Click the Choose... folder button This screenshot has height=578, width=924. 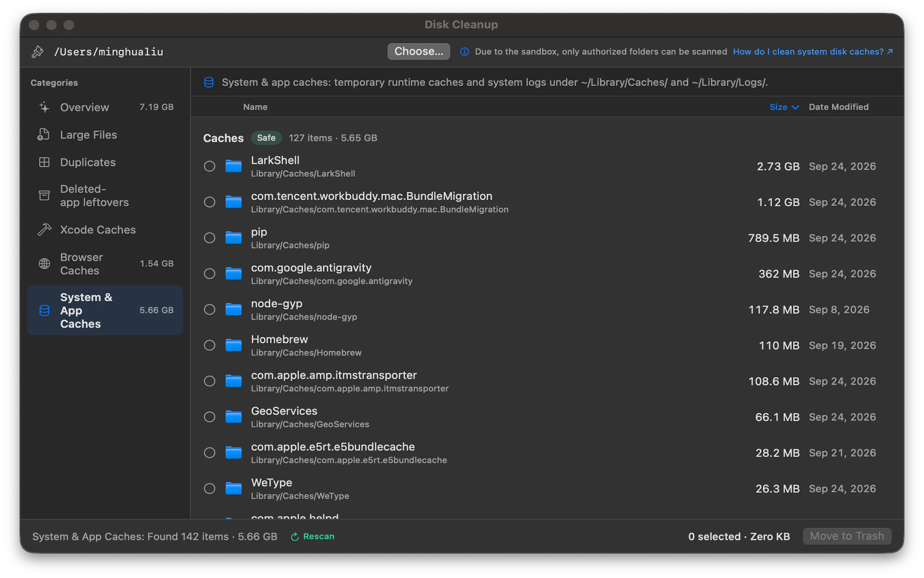click(x=418, y=51)
